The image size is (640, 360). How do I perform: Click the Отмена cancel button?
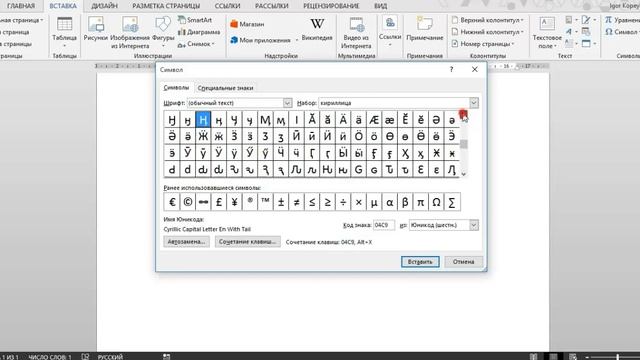click(x=463, y=262)
